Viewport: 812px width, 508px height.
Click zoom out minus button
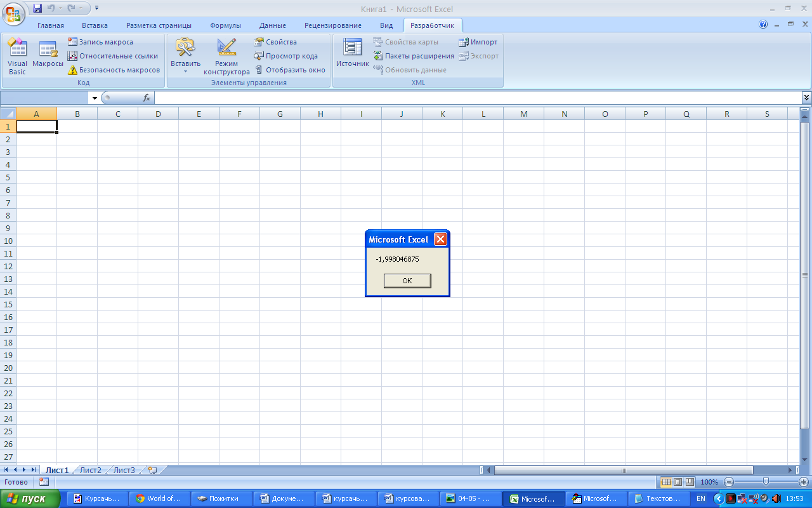729,482
